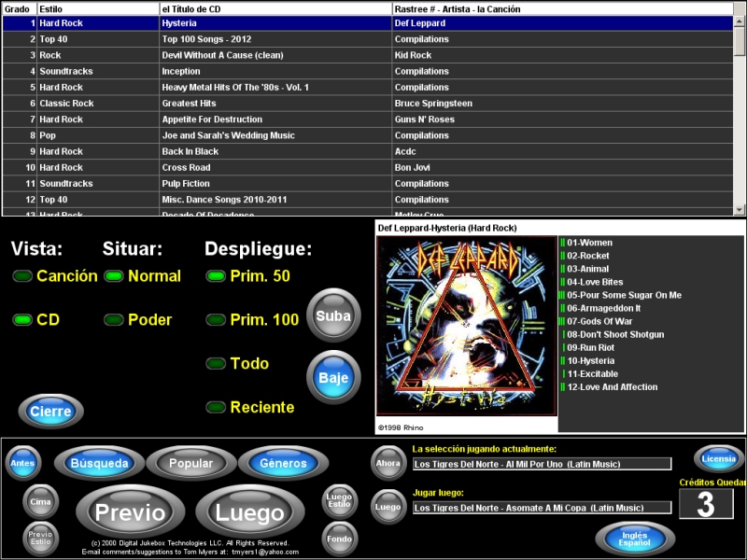The image size is (747, 560).
Task: Go to Luego Estilo
Action: [x=339, y=501]
